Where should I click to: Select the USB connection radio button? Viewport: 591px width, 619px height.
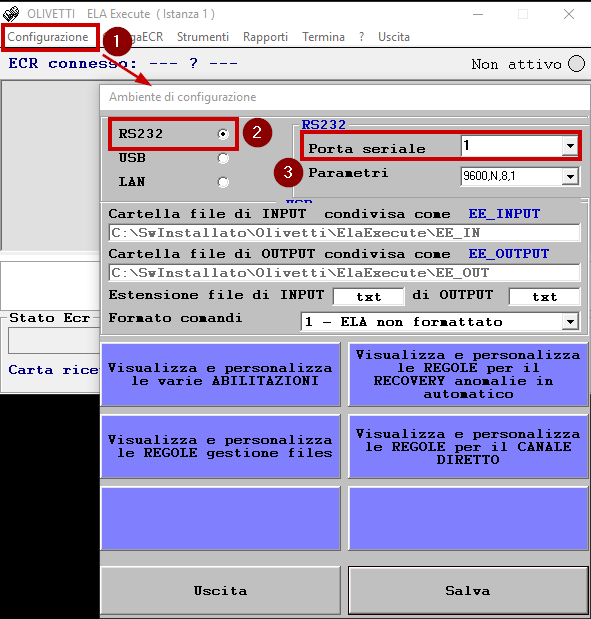pos(223,158)
